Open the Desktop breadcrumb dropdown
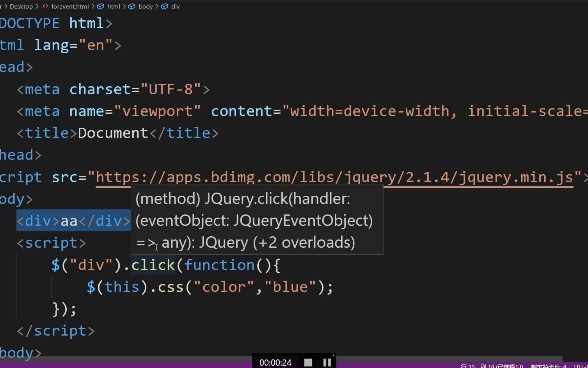The height and width of the screenshot is (368, 588). pyautogui.click(x=21, y=6)
